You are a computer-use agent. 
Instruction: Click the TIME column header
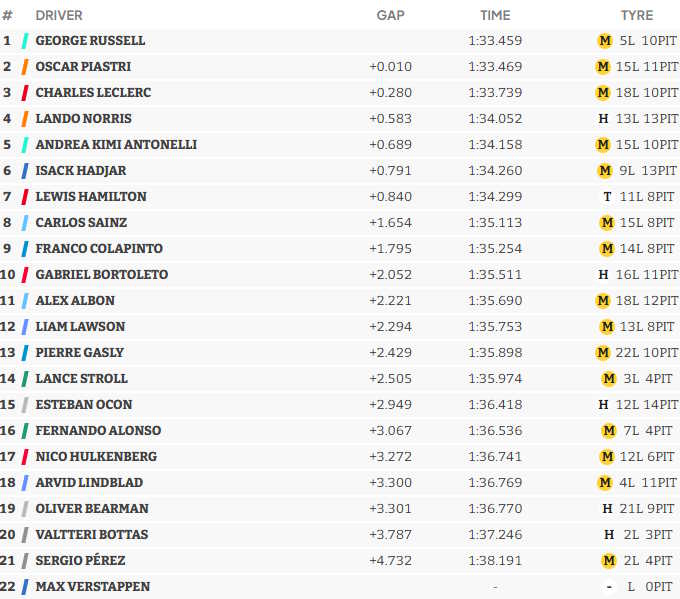(494, 15)
